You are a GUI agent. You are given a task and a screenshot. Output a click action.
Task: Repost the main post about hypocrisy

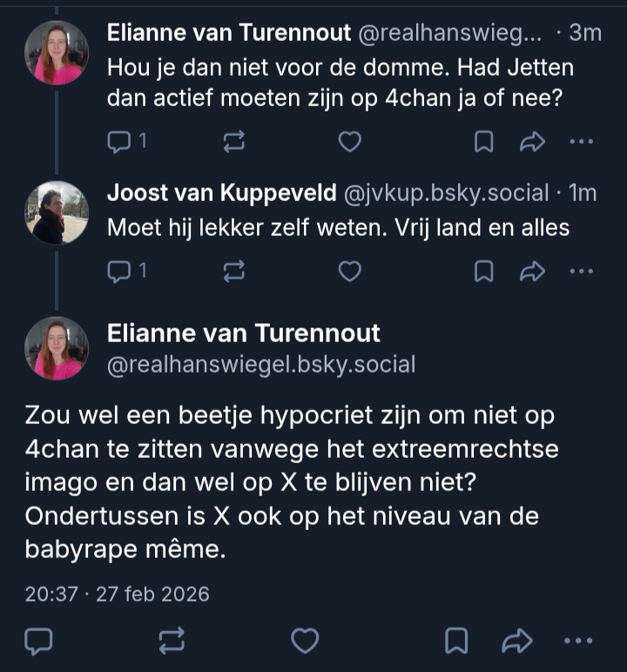coord(172,642)
